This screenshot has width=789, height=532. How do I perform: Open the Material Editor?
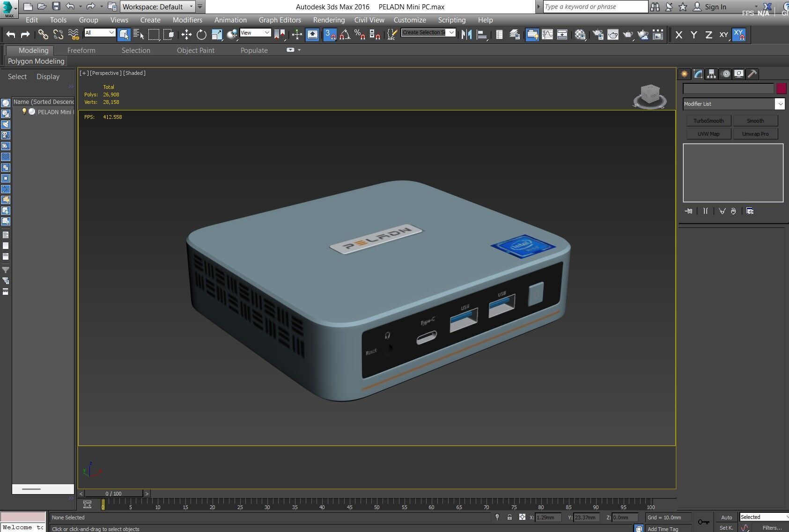[x=580, y=35]
